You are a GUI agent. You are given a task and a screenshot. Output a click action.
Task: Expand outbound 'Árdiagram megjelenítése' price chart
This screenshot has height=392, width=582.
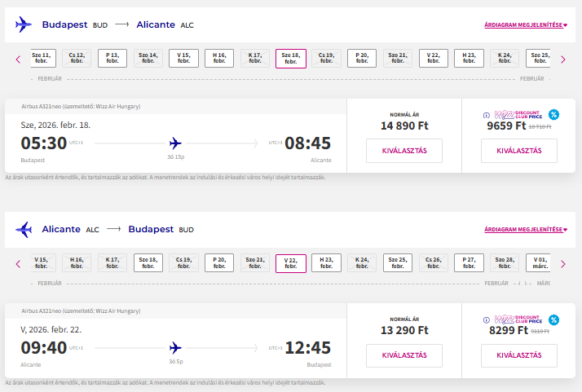pos(525,25)
